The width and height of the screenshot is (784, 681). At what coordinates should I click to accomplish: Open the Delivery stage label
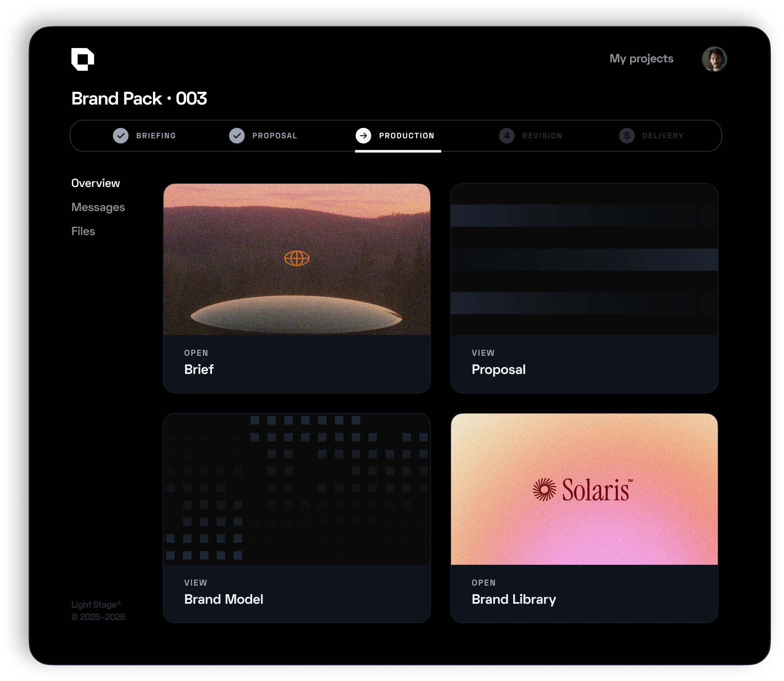pos(663,136)
